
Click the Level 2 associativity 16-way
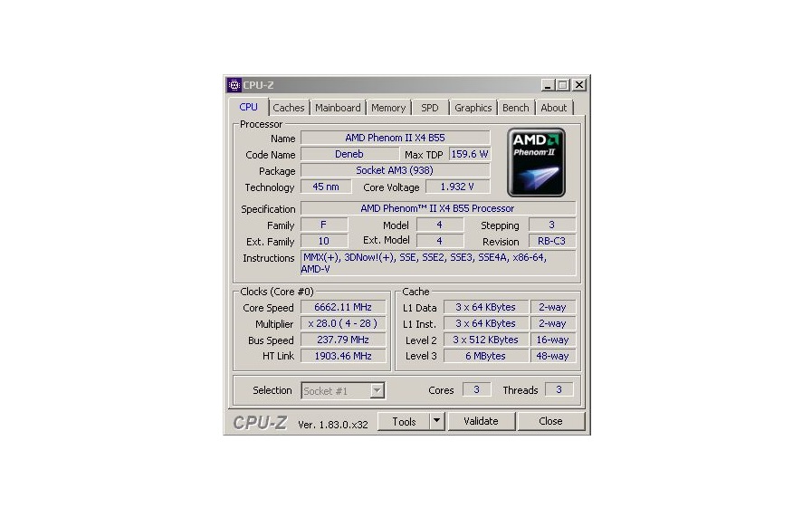pyautogui.click(x=552, y=340)
